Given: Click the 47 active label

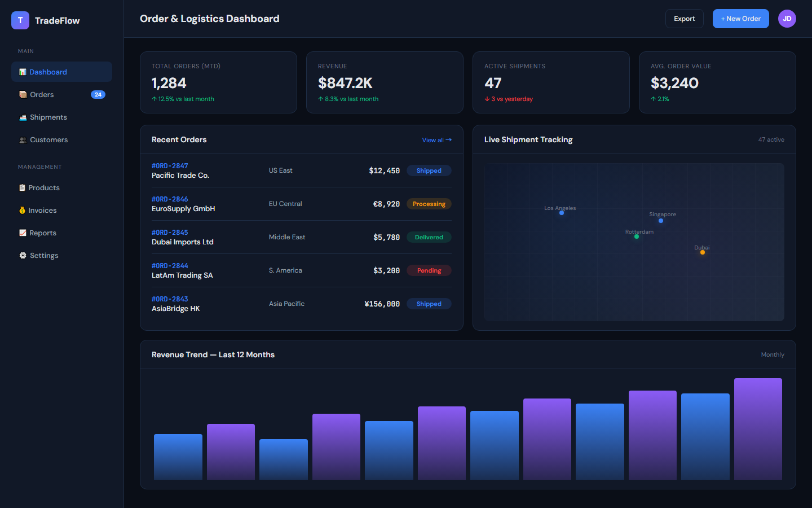Looking at the screenshot, I should coord(771,139).
